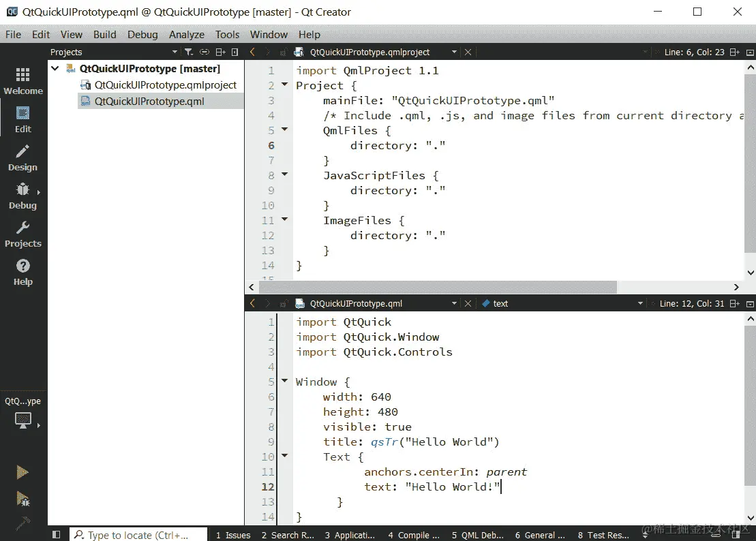The height and width of the screenshot is (541, 756).
Task: Select QtQuickUIPrototype.qml in project tree
Action: [x=161, y=101]
